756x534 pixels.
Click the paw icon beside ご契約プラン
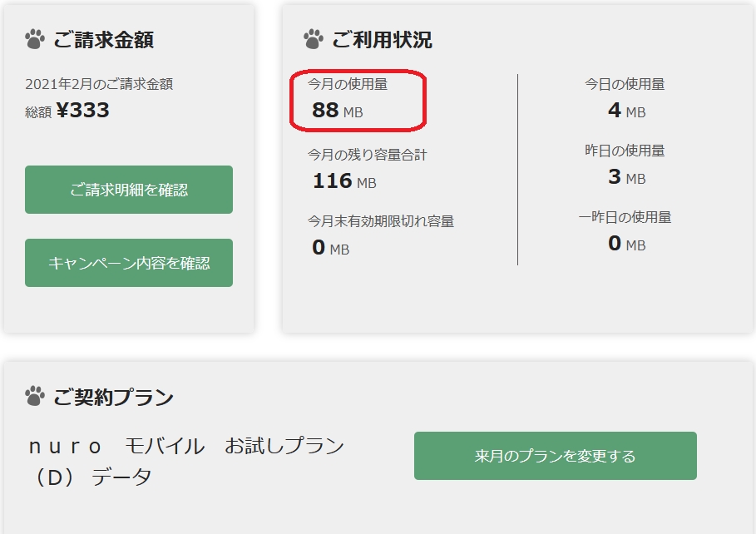click(35, 396)
